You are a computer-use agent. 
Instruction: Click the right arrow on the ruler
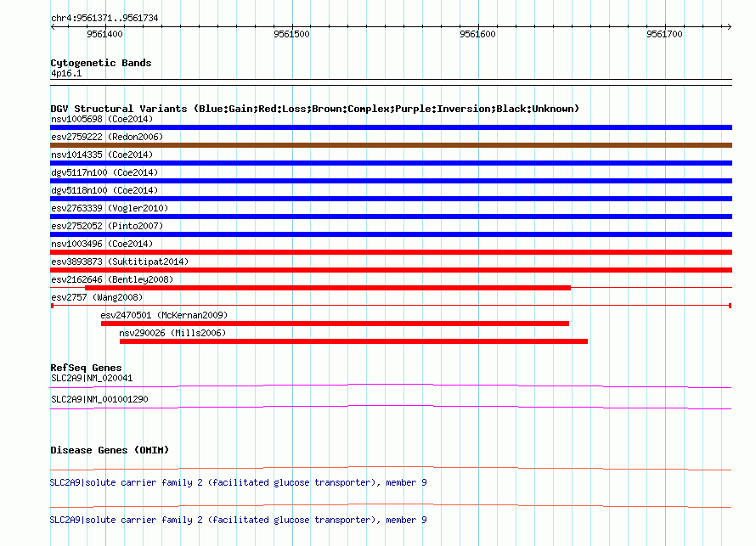tap(729, 27)
